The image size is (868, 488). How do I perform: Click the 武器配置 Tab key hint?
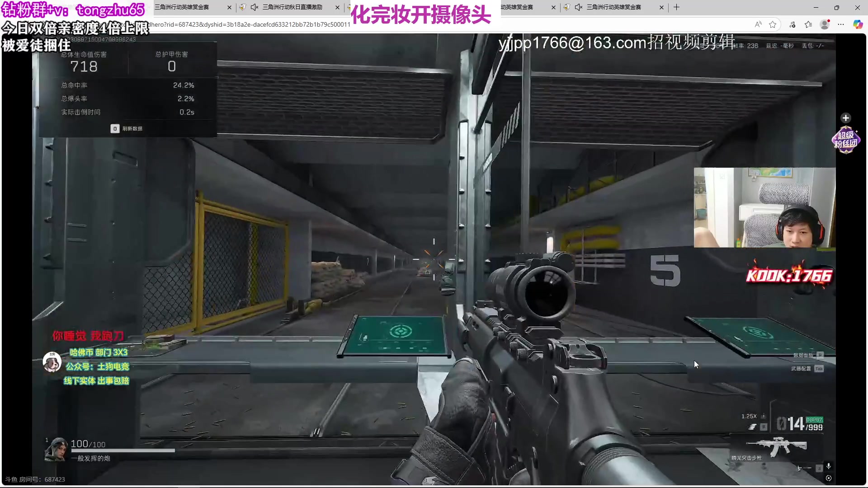pyautogui.click(x=807, y=369)
